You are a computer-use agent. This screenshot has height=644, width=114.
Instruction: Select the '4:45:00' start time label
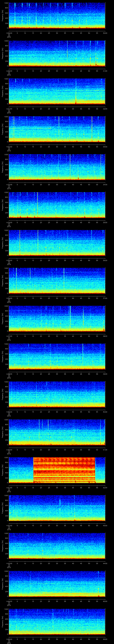[9, 639]
